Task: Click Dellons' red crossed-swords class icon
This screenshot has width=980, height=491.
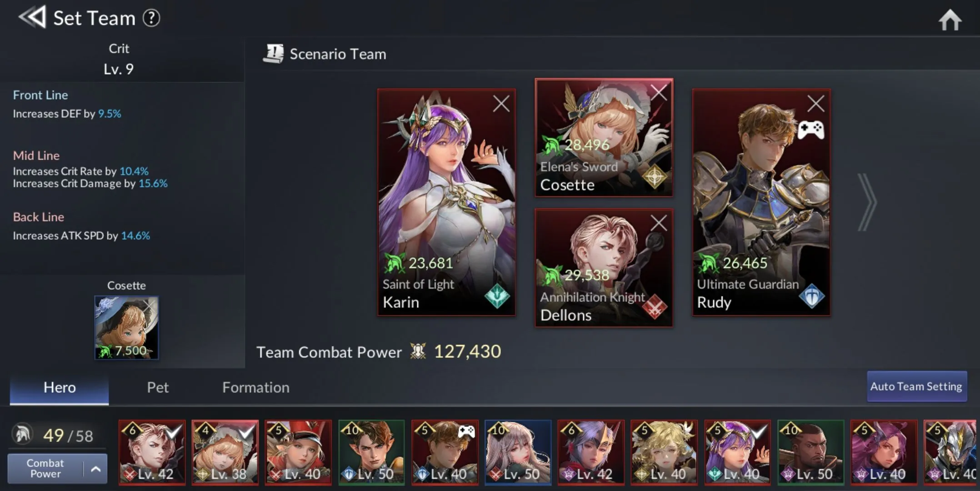Action: (655, 307)
